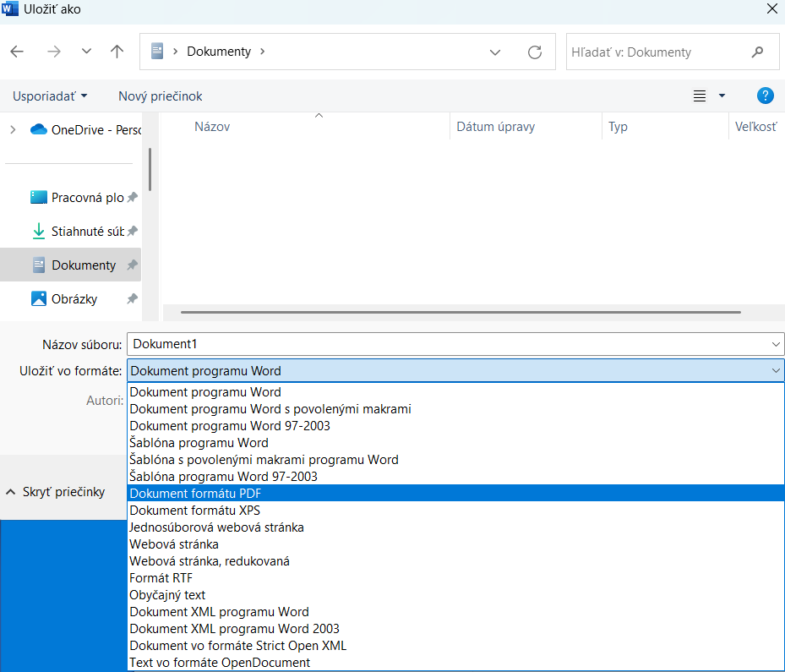
Task: Pick Dokument XML programu Word 2003
Action: [455, 629]
